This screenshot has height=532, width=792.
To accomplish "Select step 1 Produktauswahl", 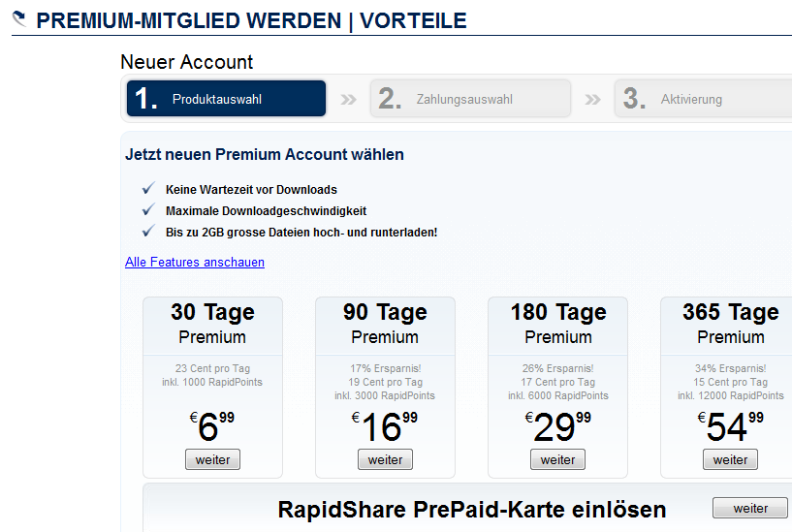I will click(226, 99).
